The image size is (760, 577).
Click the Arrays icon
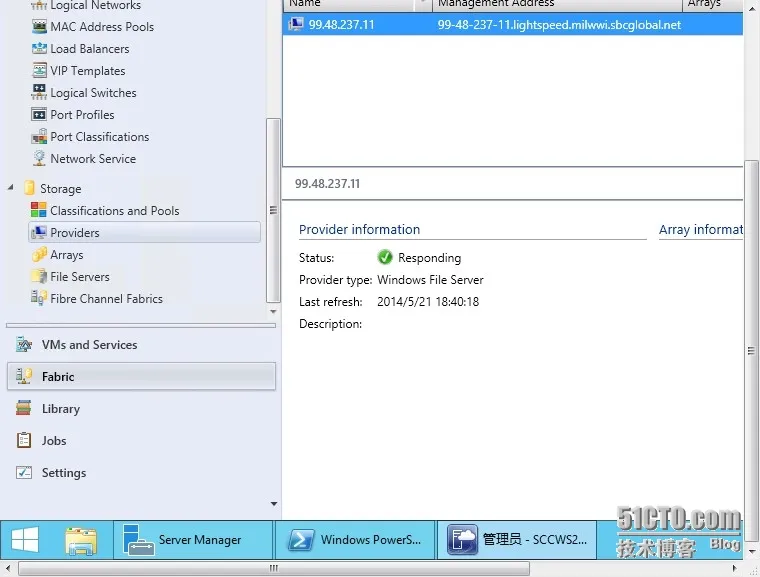39,255
